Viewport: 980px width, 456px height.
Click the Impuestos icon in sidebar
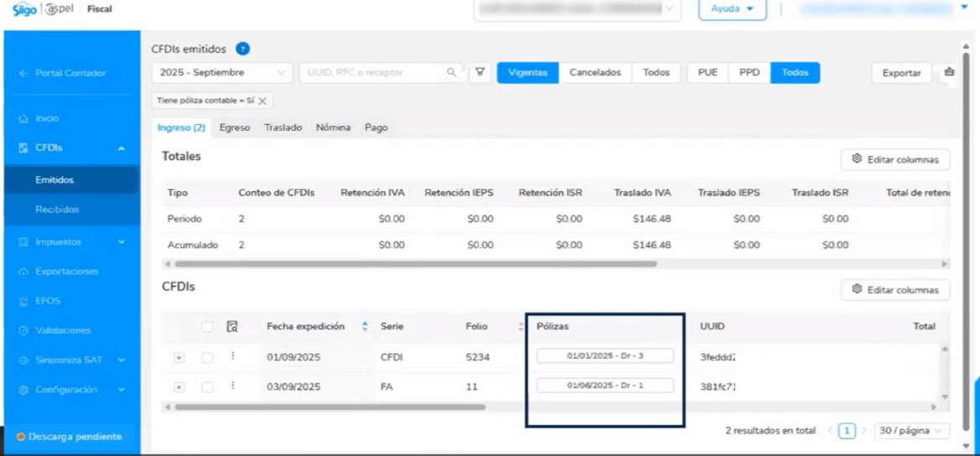[x=23, y=241]
